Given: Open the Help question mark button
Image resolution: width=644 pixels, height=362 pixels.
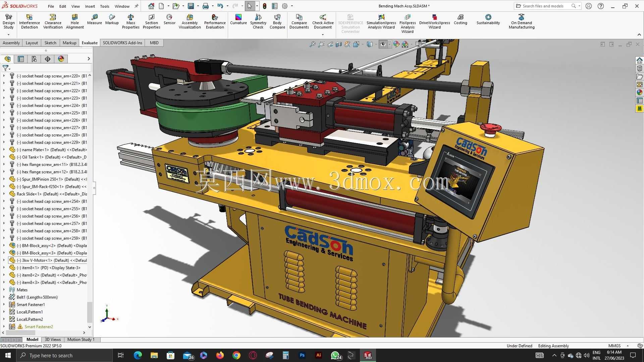Looking at the screenshot, I should (x=601, y=6).
